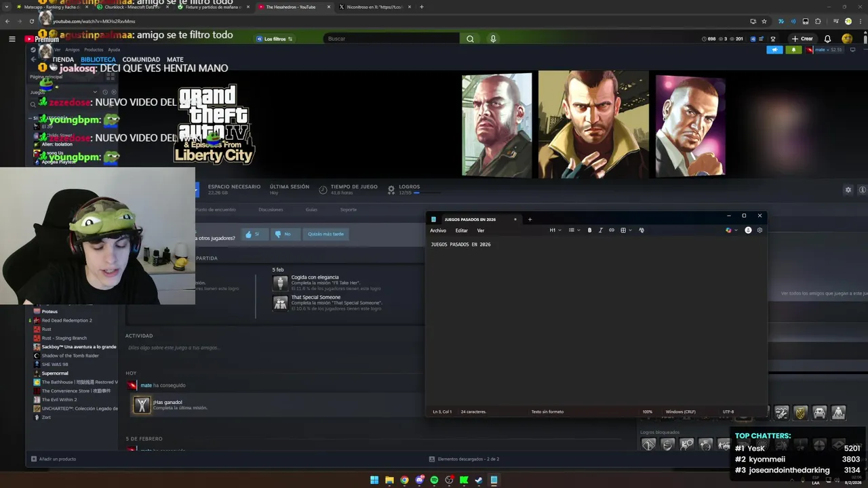Toggle bold formatting in Notepad toolbar

click(x=589, y=230)
